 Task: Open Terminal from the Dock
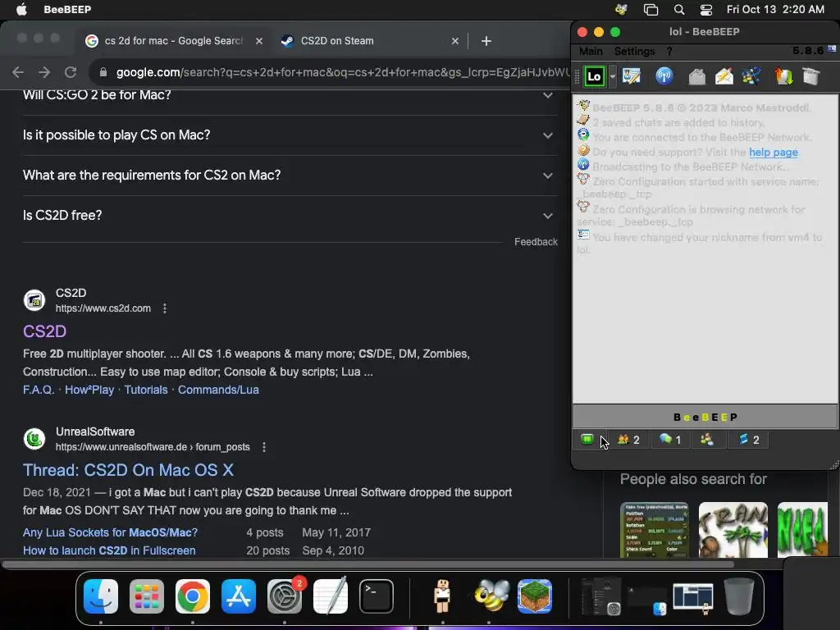coord(376,596)
